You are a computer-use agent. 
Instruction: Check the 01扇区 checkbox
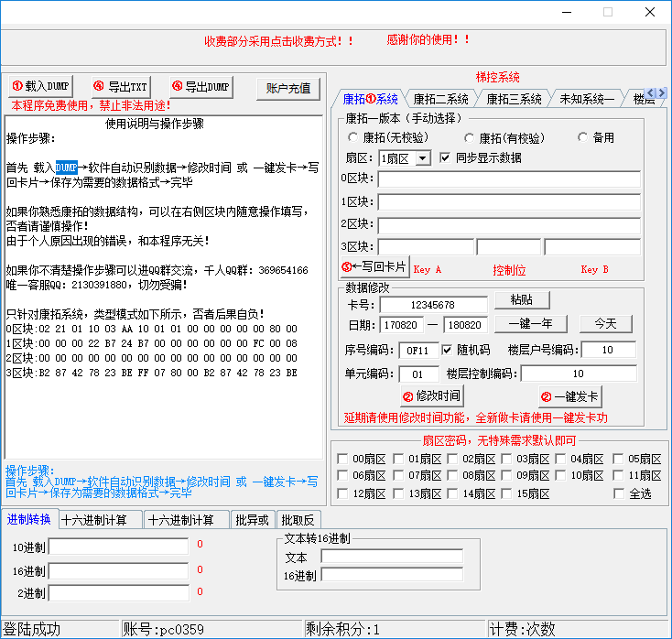coord(398,459)
